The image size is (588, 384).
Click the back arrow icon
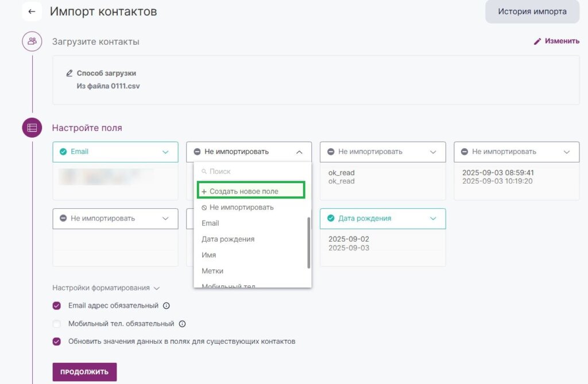32,11
